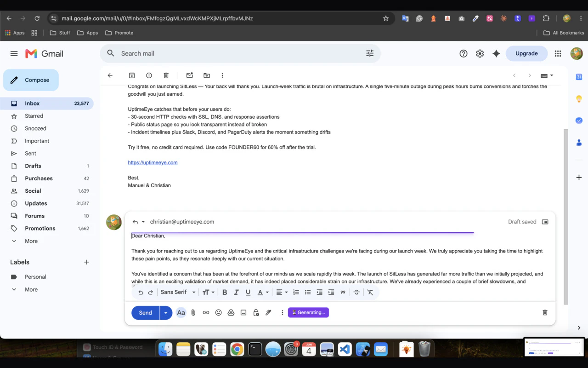Screen dimensions: 588x368
Task: Open the Google Keep side panel
Action: coord(579,99)
